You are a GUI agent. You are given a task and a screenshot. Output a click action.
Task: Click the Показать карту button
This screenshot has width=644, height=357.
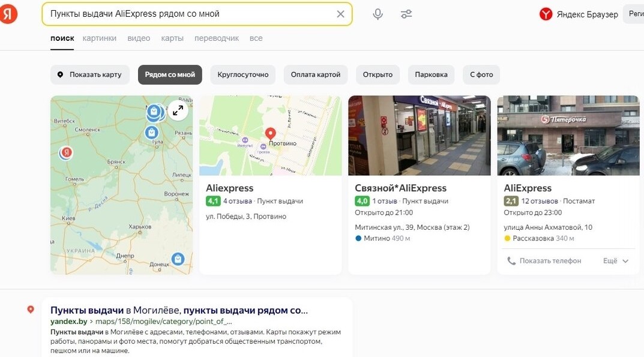[x=90, y=75]
